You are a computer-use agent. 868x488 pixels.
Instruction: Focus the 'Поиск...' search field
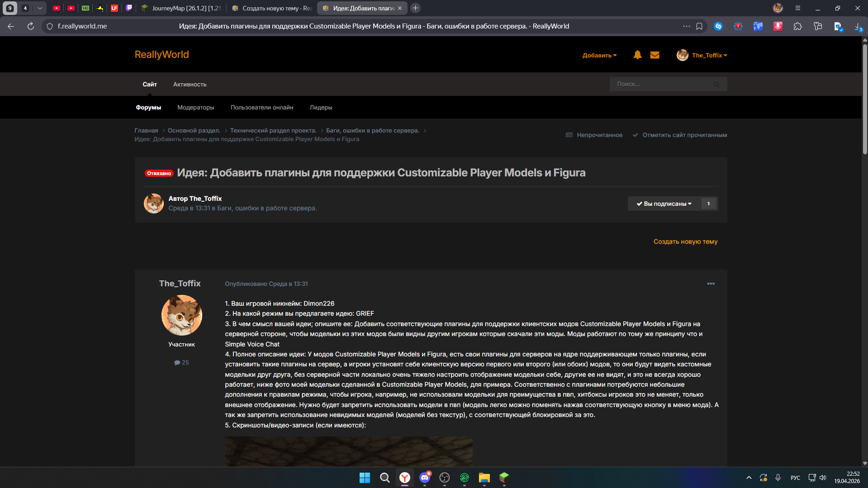pyautogui.click(x=660, y=84)
